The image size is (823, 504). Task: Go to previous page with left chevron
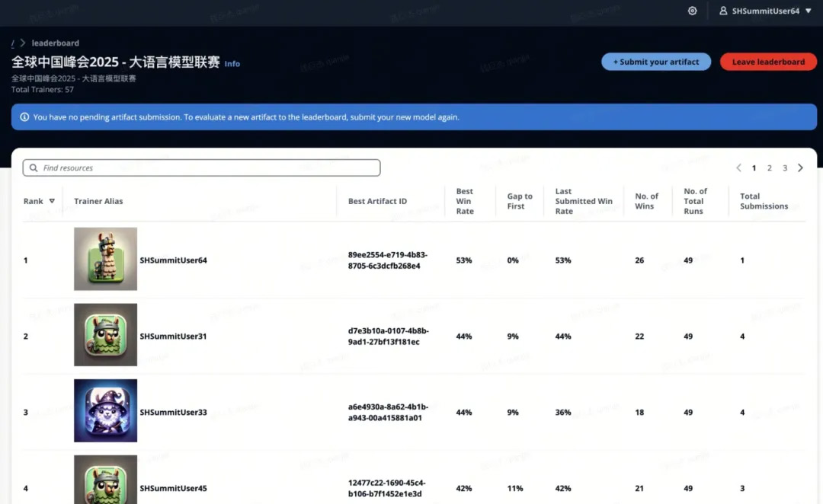738,168
